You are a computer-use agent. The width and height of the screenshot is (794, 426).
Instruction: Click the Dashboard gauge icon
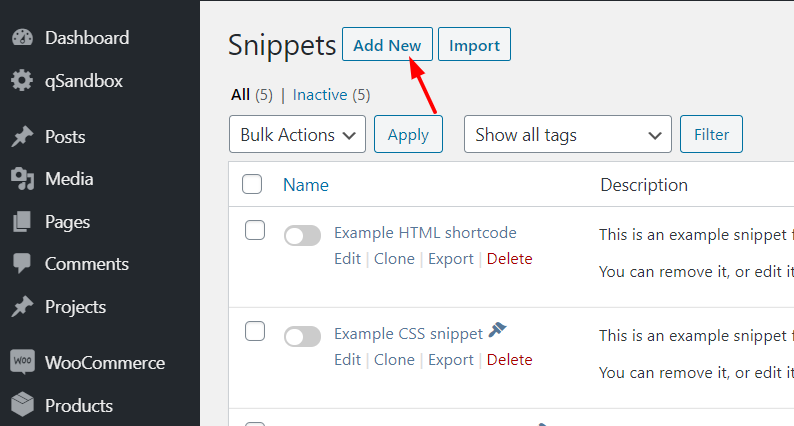(x=22, y=38)
